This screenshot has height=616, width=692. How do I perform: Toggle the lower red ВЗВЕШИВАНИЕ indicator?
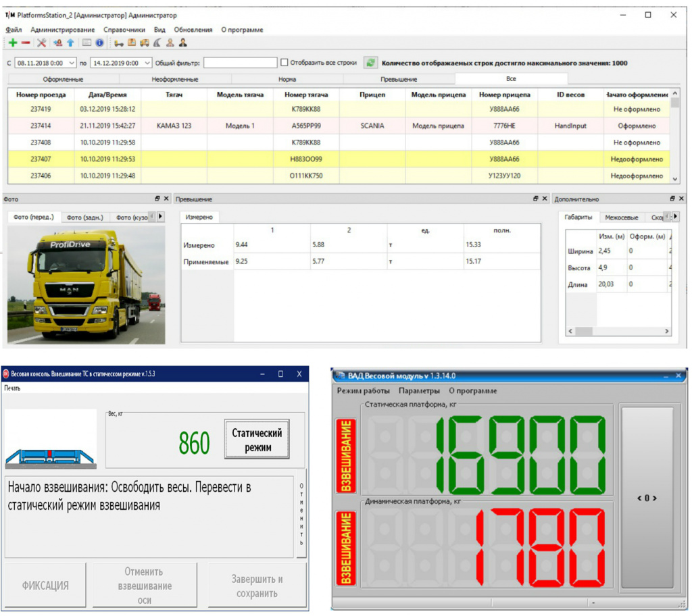coord(346,548)
